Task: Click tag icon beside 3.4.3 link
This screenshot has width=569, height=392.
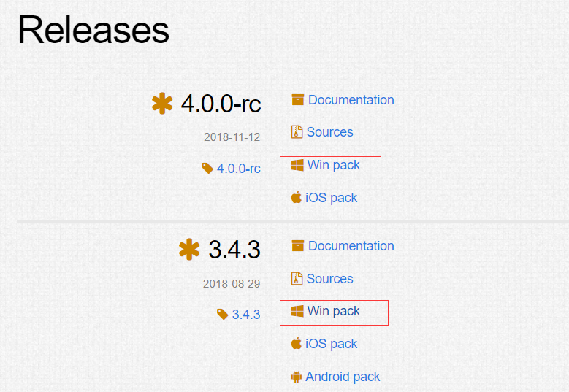Action: tap(223, 314)
